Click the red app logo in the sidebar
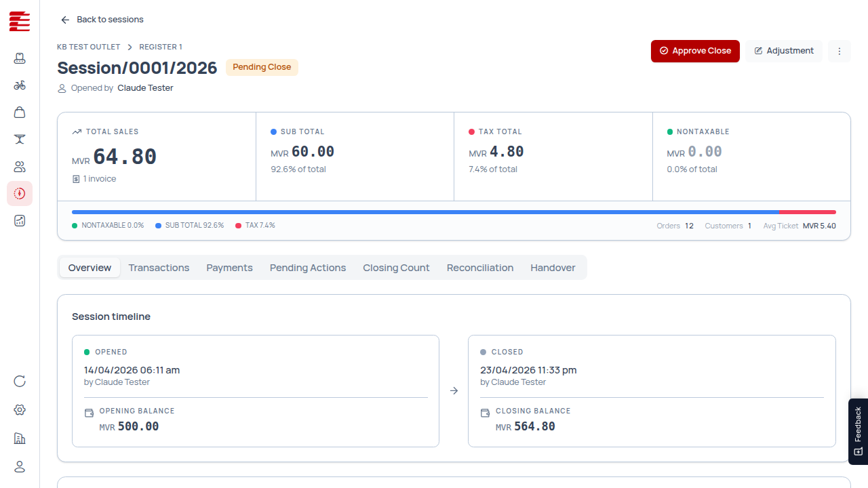868x488 pixels. [x=20, y=21]
